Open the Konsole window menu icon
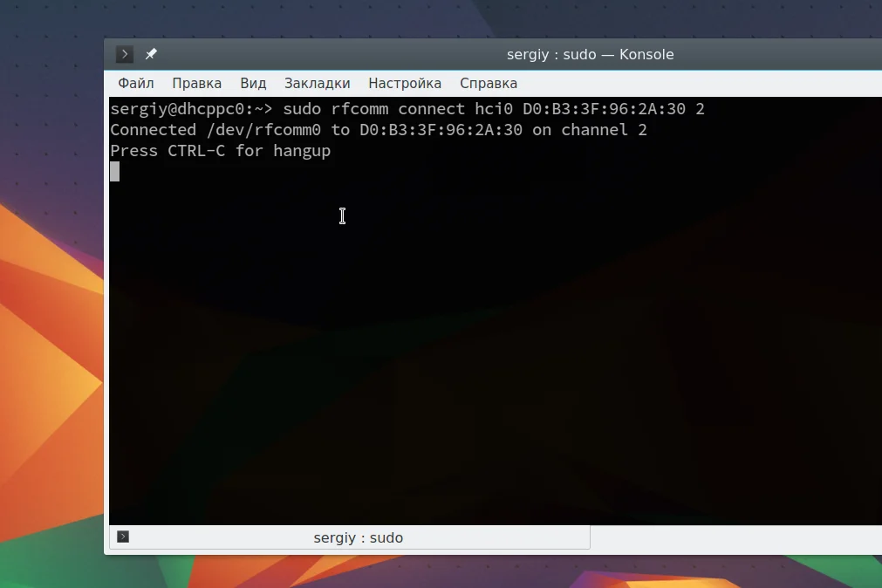This screenshot has width=882, height=588. click(124, 54)
